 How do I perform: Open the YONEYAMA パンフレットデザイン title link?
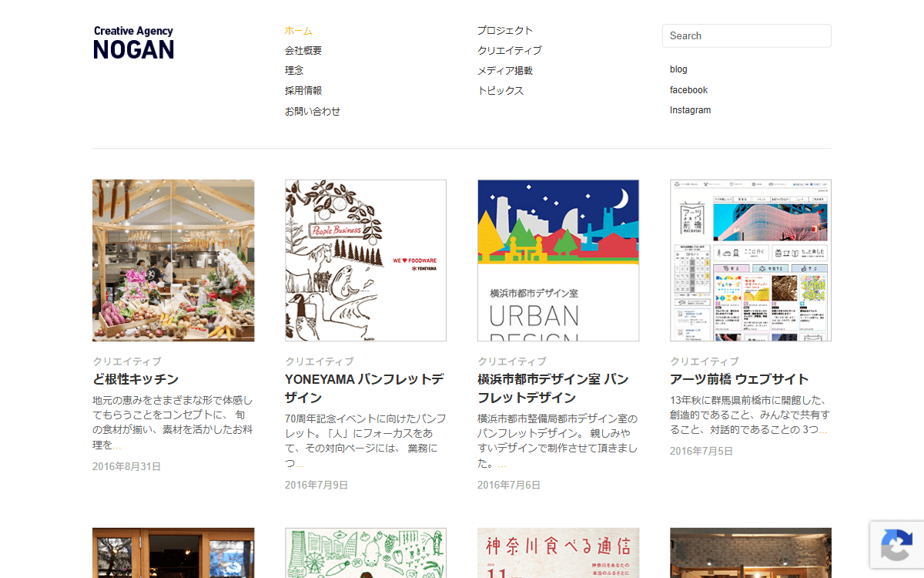click(x=364, y=388)
